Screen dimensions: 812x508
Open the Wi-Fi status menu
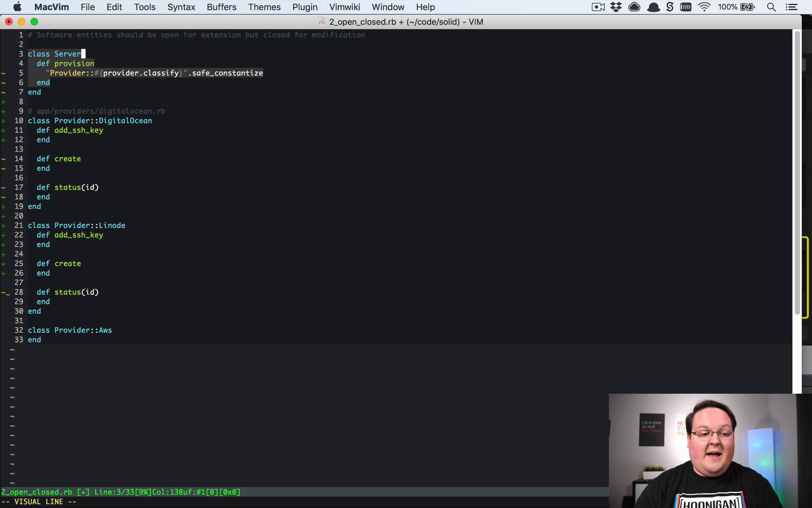click(x=704, y=7)
